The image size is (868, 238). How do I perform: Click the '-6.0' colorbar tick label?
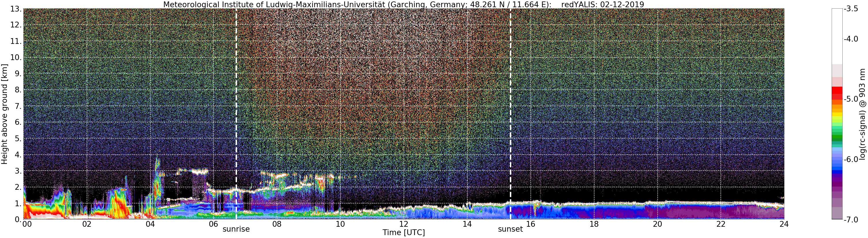pyautogui.click(x=851, y=159)
